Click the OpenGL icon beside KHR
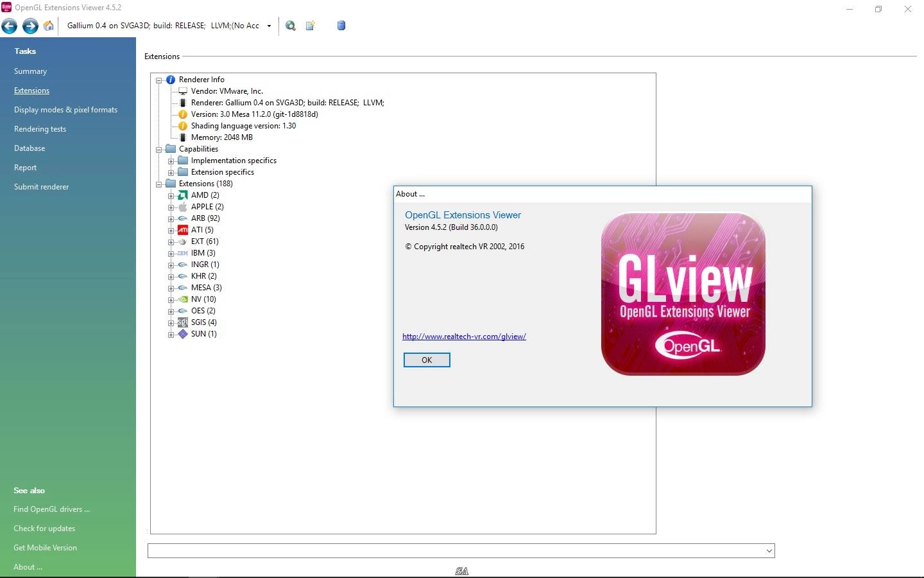Viewport: 924px width, 578px height. point(183,276)
